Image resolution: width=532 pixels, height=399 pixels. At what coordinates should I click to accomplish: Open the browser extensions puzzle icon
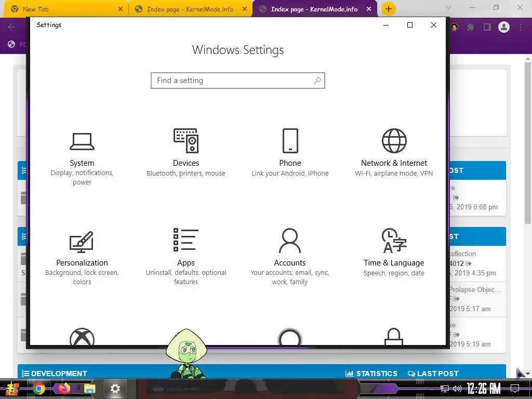[x=471, y=27]
